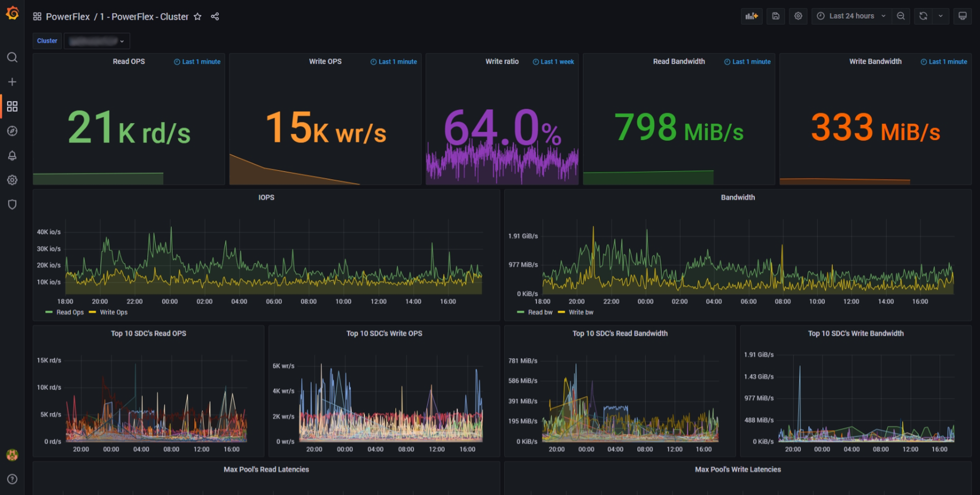Image resolution: width=980 pixels, height=495 pixels.
Task: Click the yellow Write bw legend color
Action: (561, 312)
